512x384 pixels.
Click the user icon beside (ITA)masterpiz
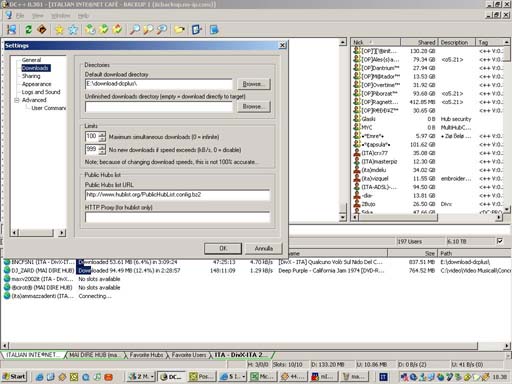click(x=357, y=161)
